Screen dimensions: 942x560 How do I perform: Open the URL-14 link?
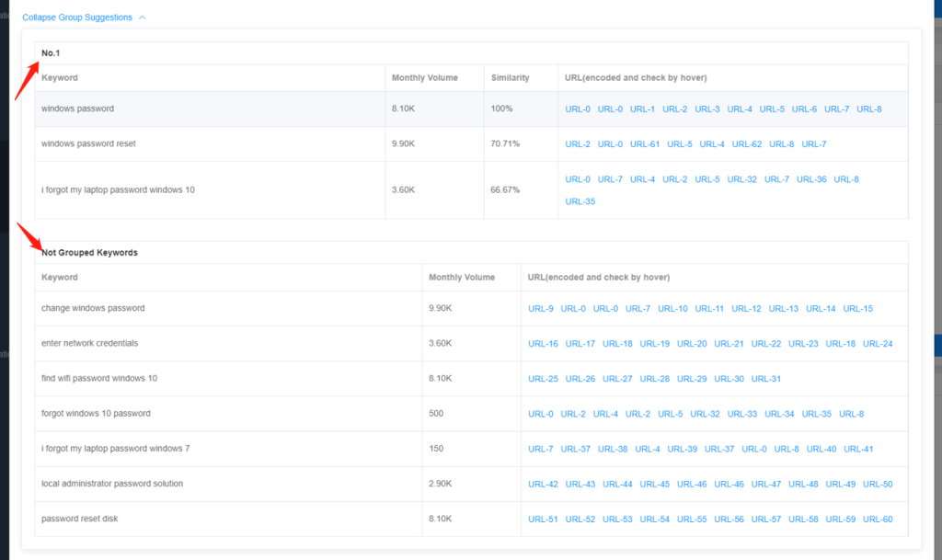click(x=821, y=309)
